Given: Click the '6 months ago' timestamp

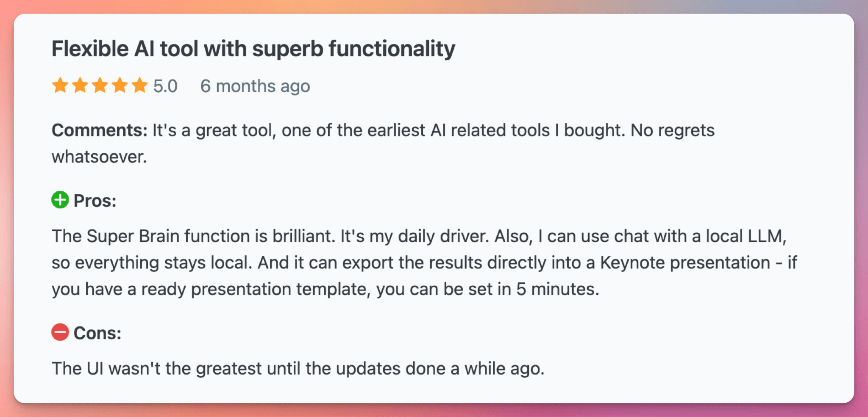Looking at the screenshot, I should click(255, 86).
